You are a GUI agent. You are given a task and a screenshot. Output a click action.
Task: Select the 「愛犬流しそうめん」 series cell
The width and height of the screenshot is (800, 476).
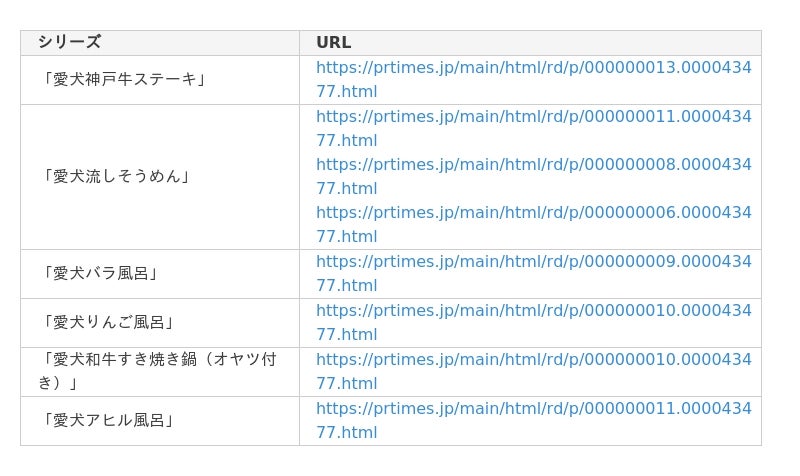115,176
